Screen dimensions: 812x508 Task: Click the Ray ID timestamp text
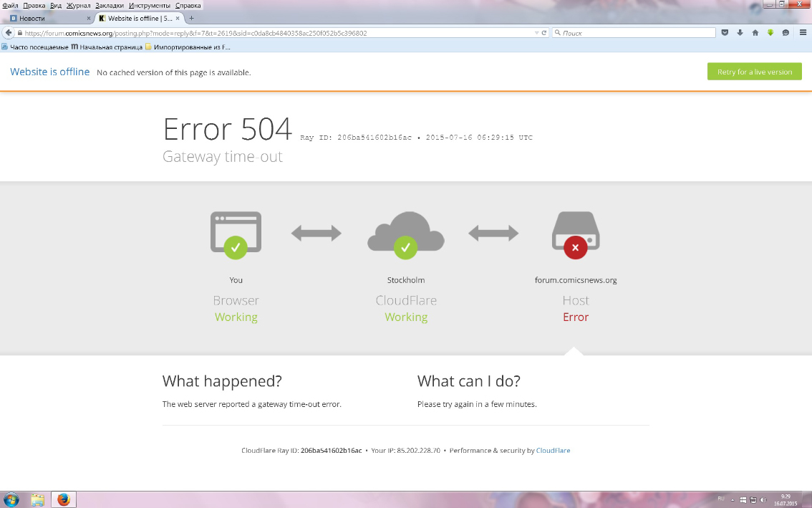[416, 138]
